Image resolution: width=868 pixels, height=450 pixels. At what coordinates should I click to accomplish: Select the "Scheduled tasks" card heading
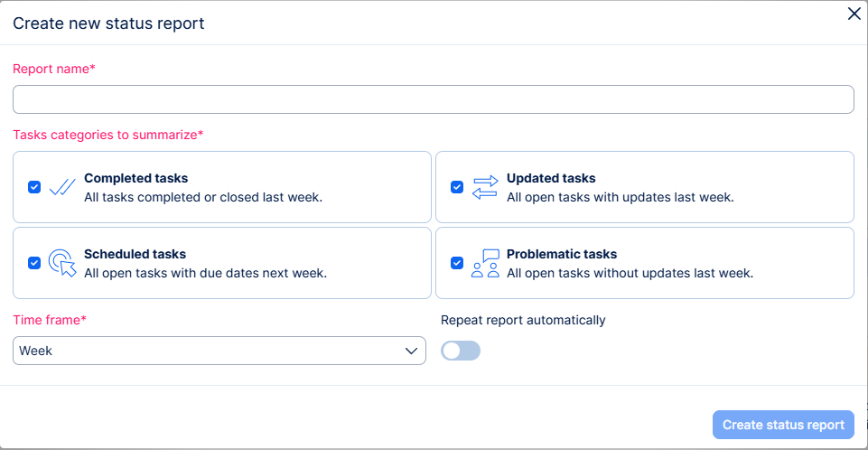135,255
